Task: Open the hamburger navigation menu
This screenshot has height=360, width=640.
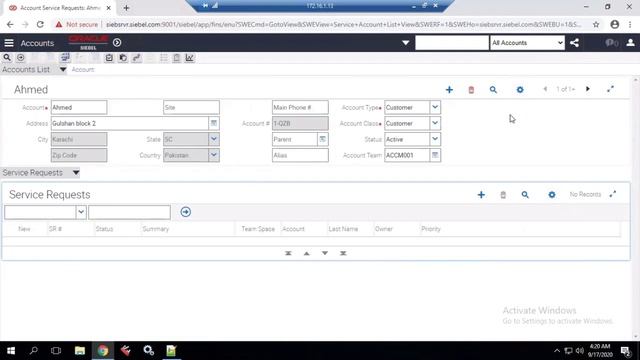Action: coord(9,43)
